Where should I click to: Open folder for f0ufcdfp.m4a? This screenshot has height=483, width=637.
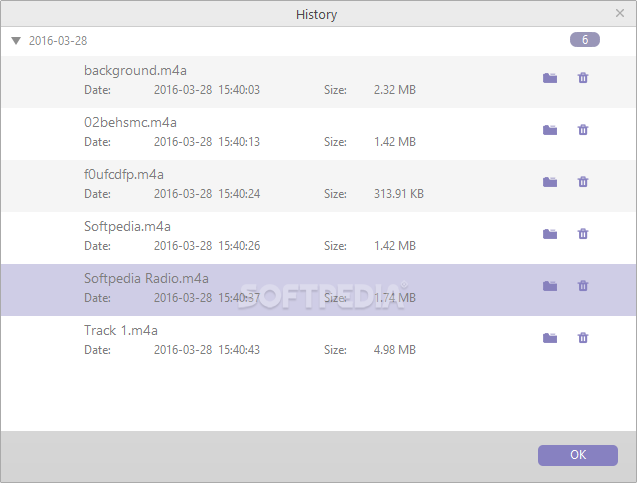tap(550, 182)
